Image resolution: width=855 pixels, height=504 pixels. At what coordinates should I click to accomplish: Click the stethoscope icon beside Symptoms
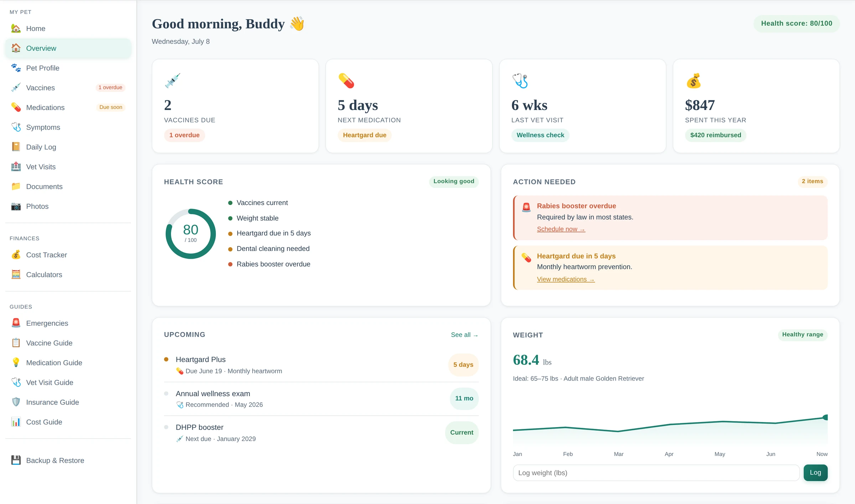click(16, 127)
